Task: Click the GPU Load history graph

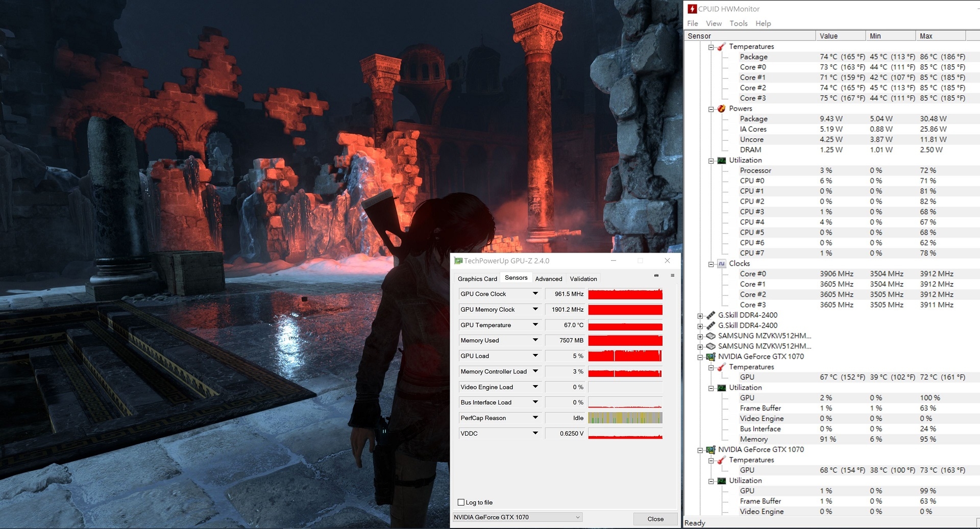Action: pos(625,356)
